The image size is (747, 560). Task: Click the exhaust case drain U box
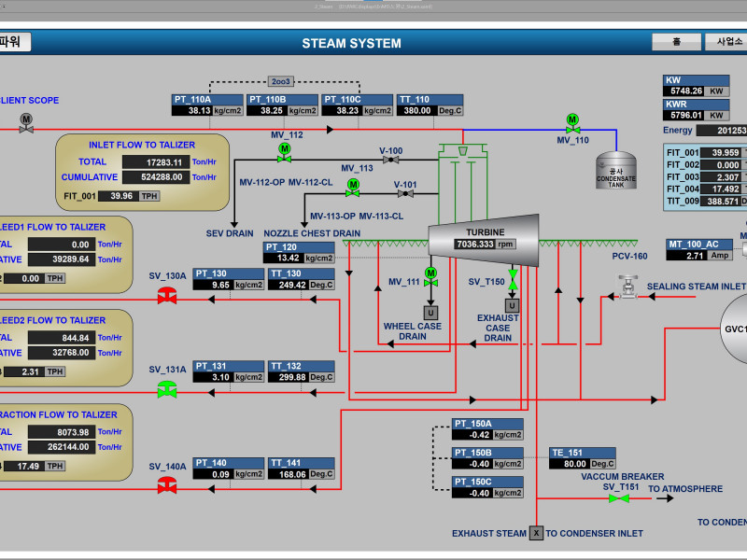point(512,305)
